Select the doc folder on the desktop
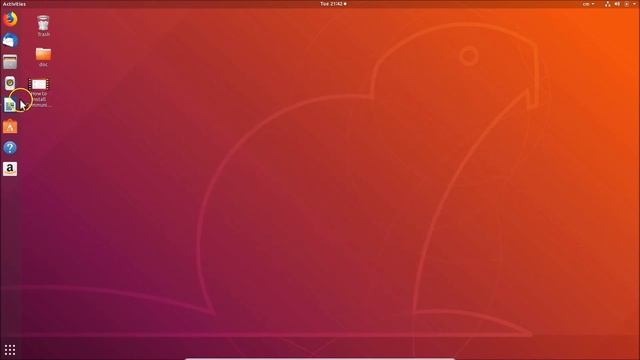This screenshot has height=360, width=640. 43,57
